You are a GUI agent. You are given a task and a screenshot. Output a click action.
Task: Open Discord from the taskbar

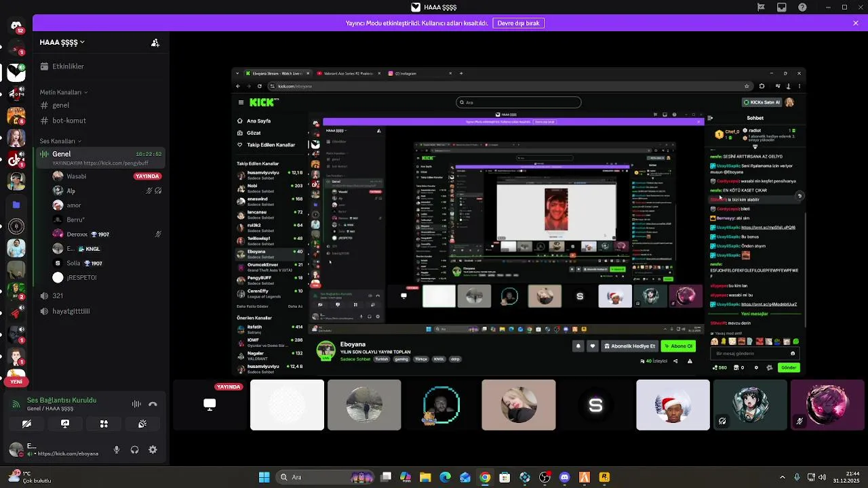564,477
